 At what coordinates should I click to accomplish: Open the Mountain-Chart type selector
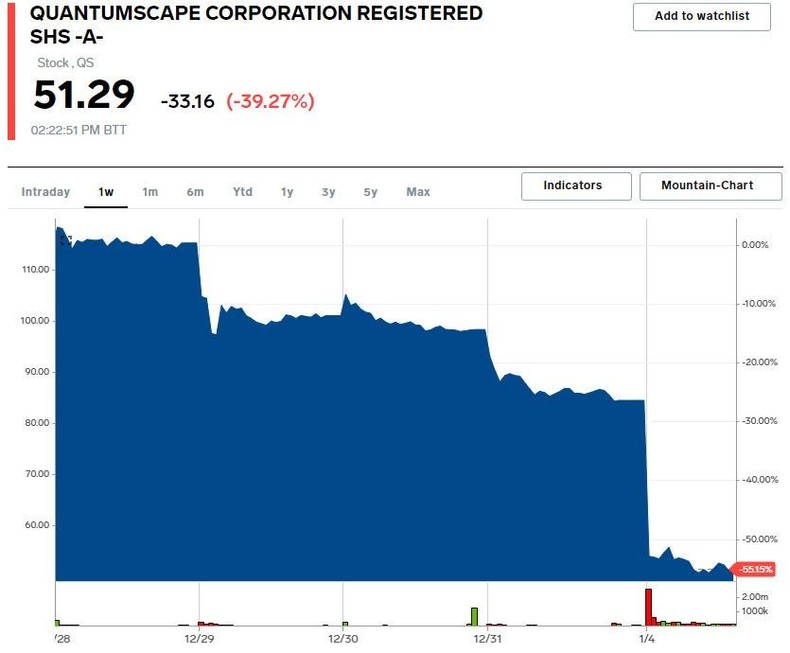(707, 186)
